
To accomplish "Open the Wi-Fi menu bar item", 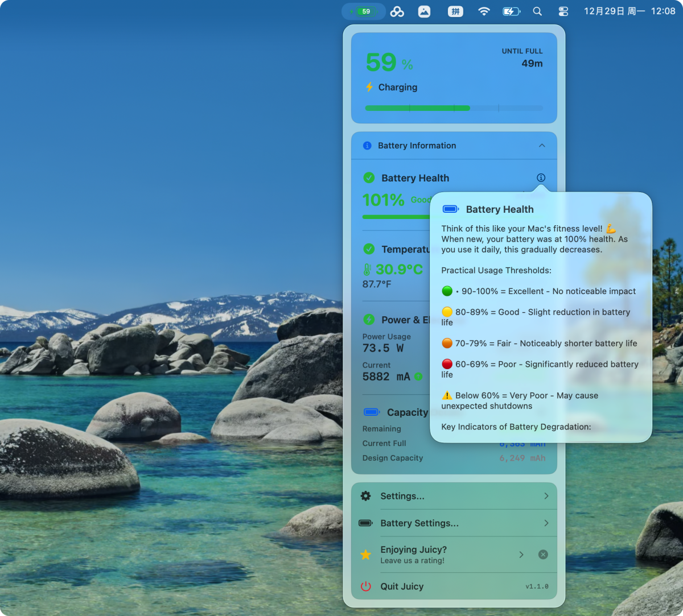I will click(484, 11).
